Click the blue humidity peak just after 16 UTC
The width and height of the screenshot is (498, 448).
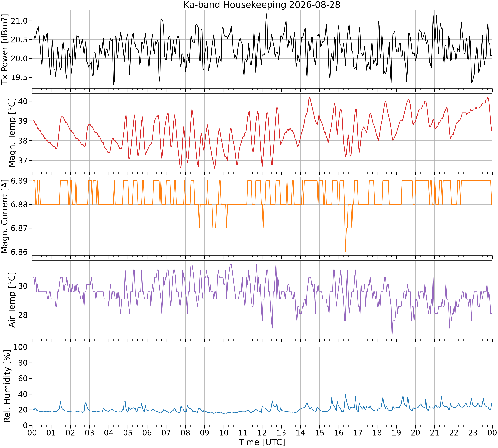345,395
